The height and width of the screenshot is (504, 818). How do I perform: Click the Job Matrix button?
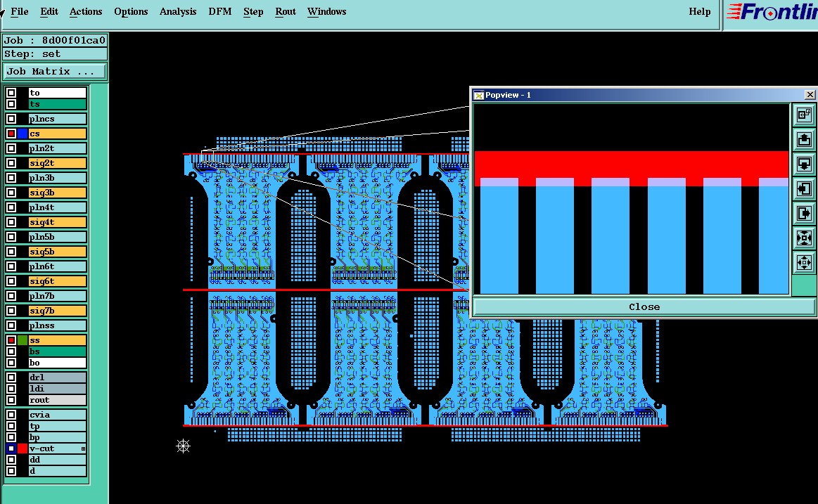click(55, 72)
